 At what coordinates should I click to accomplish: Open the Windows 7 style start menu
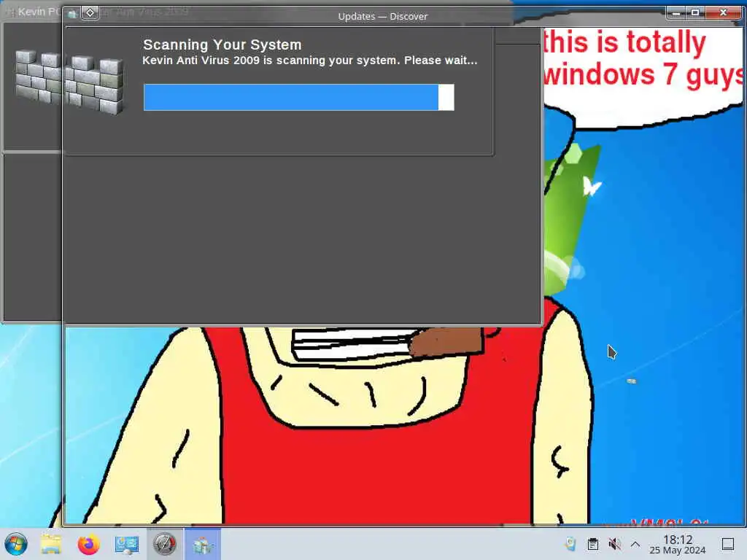[x=16, y=544]
